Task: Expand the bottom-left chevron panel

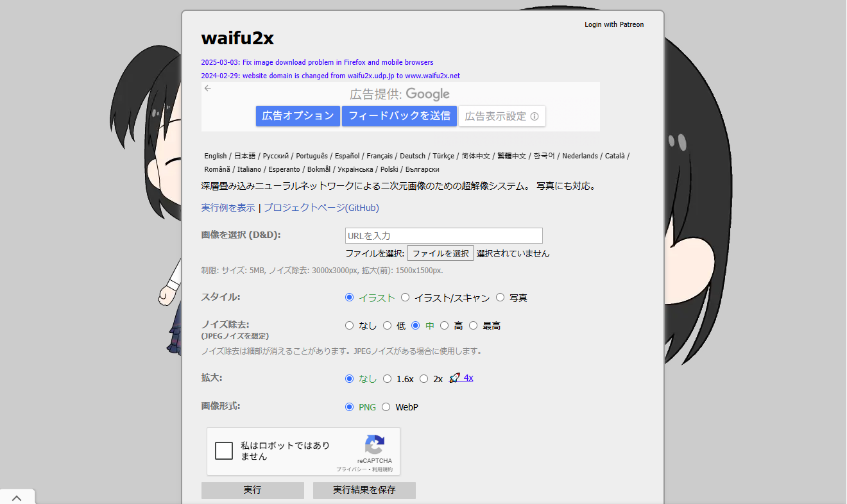Action: (17, 498)
